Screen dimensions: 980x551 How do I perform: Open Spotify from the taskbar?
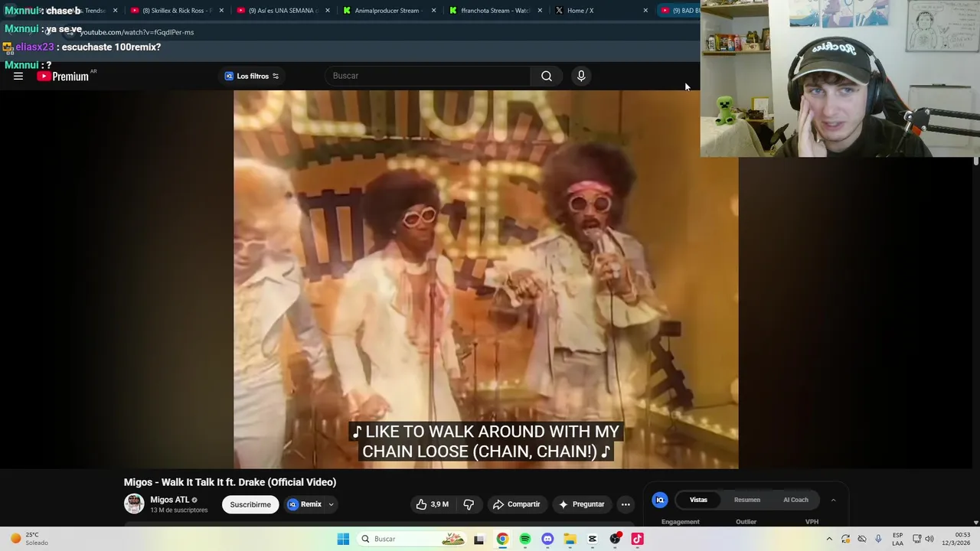tap(525, 539)
